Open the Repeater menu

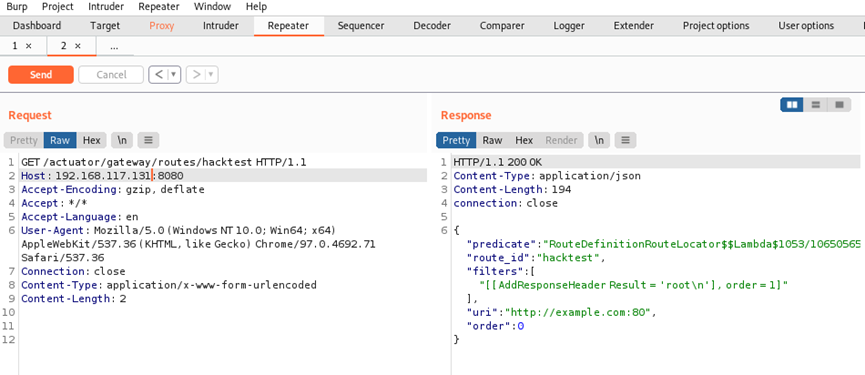(159, 7)
